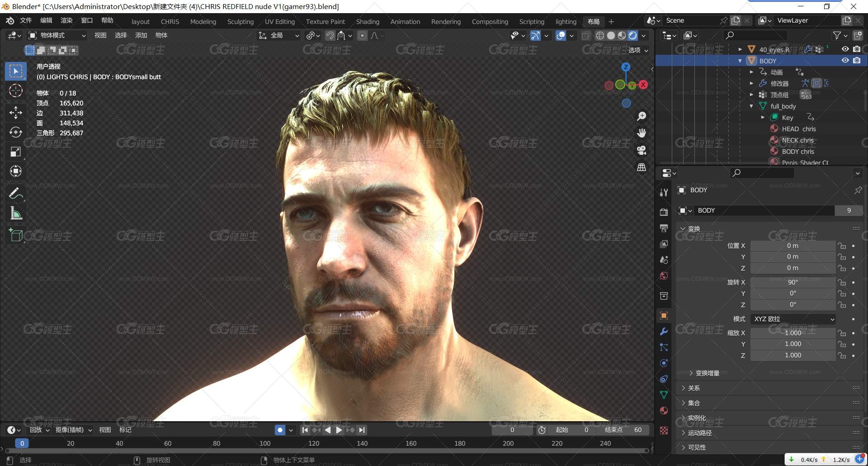Open the Object Data mesh properties tab
The width and height of the screenshot is (868, 466).
(x=664, y=395)
